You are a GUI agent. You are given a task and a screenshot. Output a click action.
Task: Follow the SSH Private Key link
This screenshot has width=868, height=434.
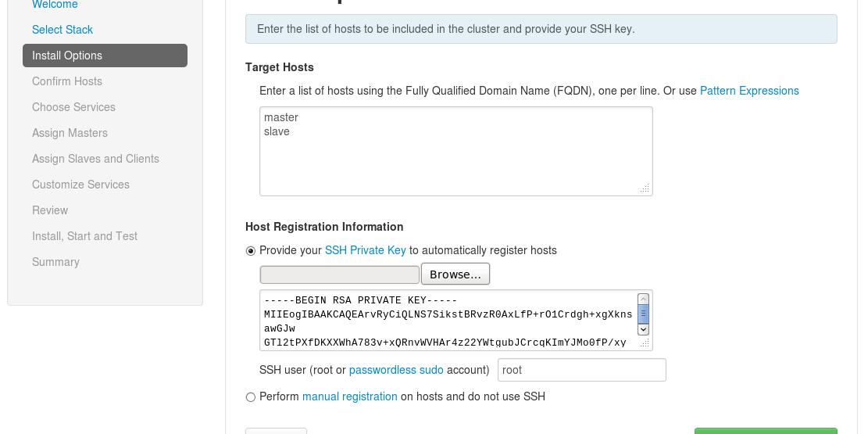[365, 250]
